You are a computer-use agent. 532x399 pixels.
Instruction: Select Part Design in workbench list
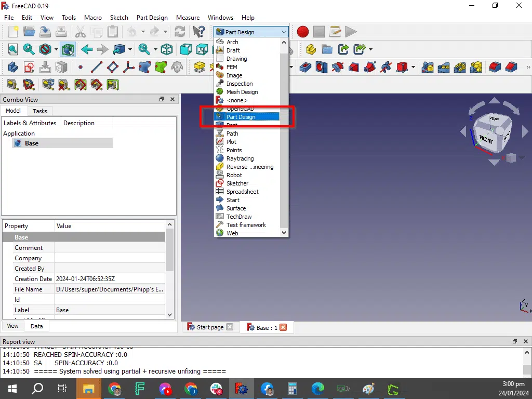click(x=247, y=117)
